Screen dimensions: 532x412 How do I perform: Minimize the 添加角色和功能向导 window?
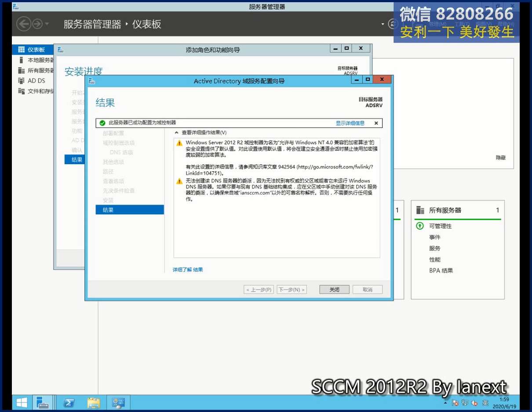pyautogui.click(x=335, y=48)
